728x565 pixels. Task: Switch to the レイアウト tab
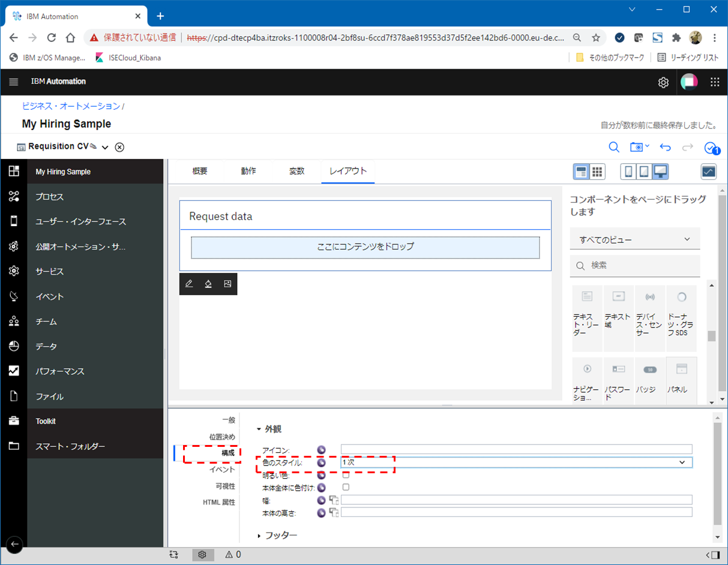click(348, 171)
